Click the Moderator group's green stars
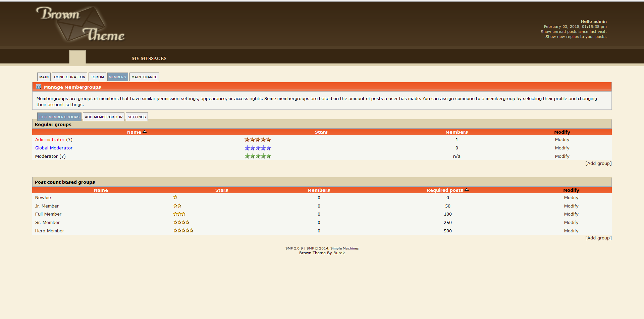Image resolution: width=644 pixels, height=319 pixels. pyautogui.click(x=258, y=156)
